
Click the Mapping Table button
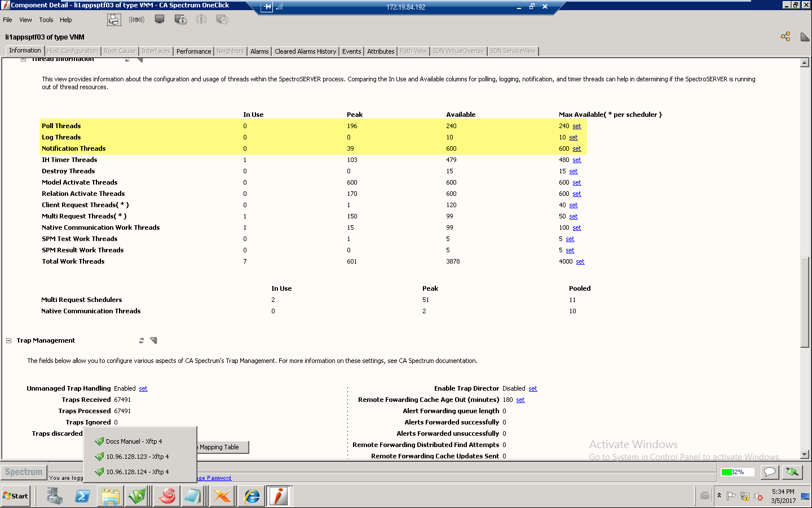tap(222, 447)
